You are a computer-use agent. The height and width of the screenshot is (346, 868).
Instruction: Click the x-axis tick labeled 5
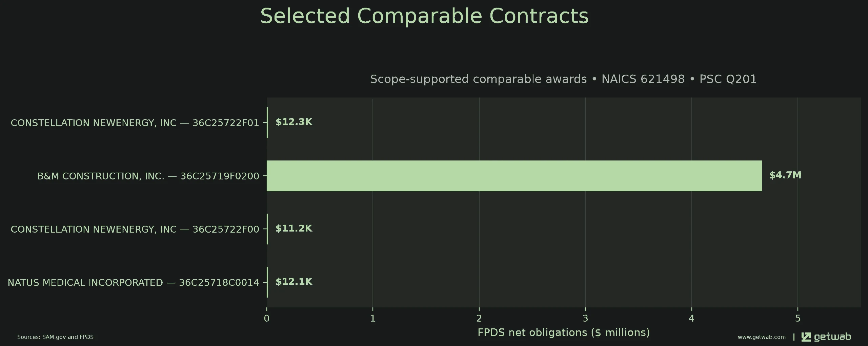[798, 319]
